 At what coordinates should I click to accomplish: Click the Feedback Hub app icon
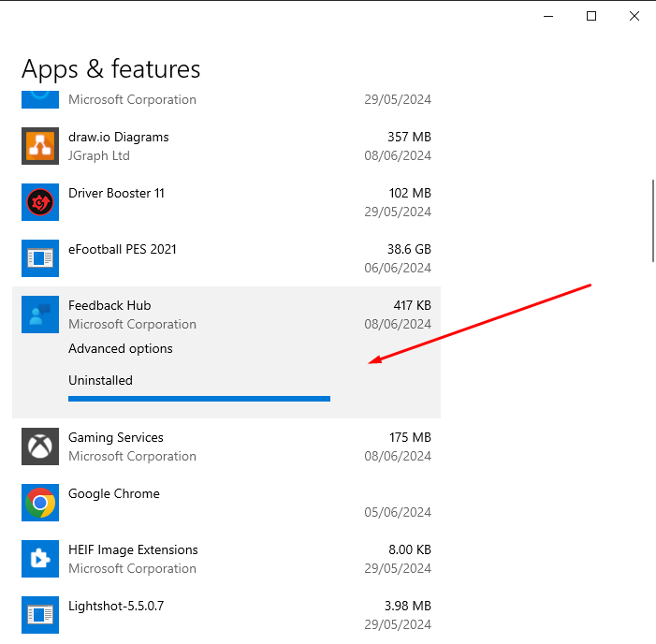(40, 315)
